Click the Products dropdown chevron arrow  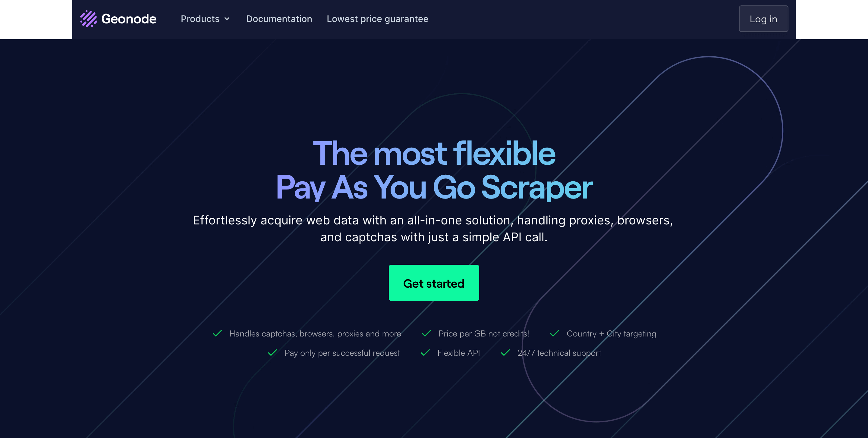228,18
